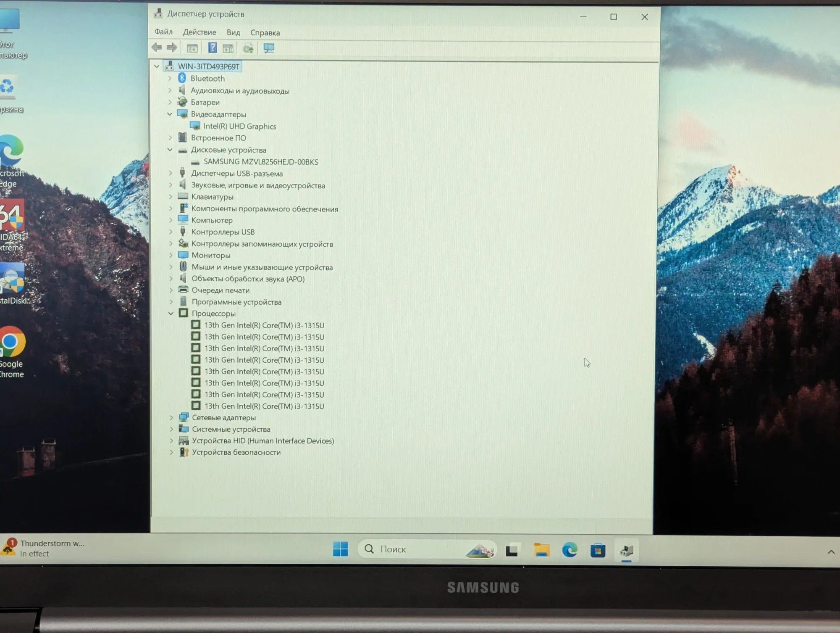Click the Task View taskbar icon
The height and width of the screenshot is (633, 840).
click(x=512, y=550)
